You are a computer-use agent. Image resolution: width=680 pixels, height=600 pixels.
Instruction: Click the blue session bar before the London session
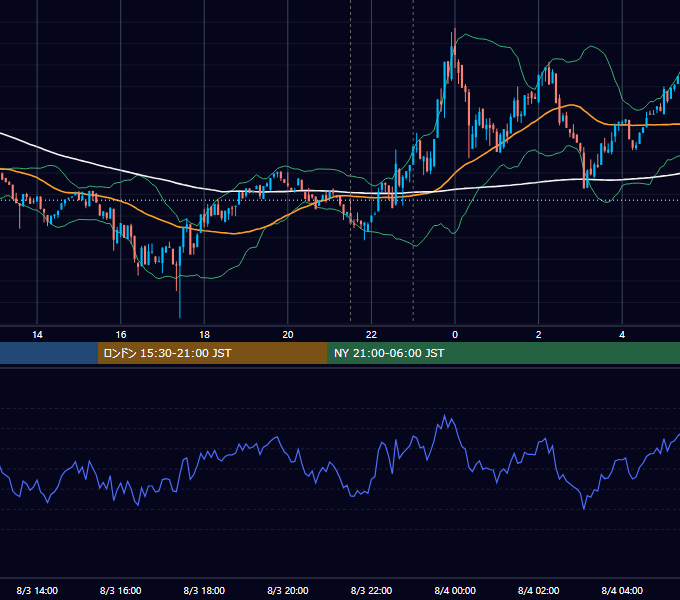click(49, 353)
